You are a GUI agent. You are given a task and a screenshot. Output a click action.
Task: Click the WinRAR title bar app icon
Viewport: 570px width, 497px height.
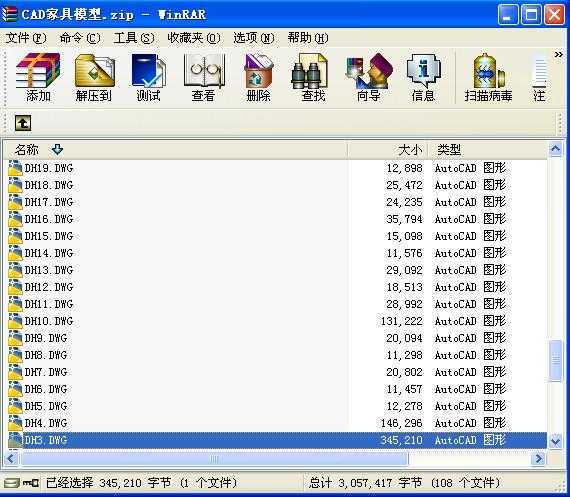click(x=9, y=14)
